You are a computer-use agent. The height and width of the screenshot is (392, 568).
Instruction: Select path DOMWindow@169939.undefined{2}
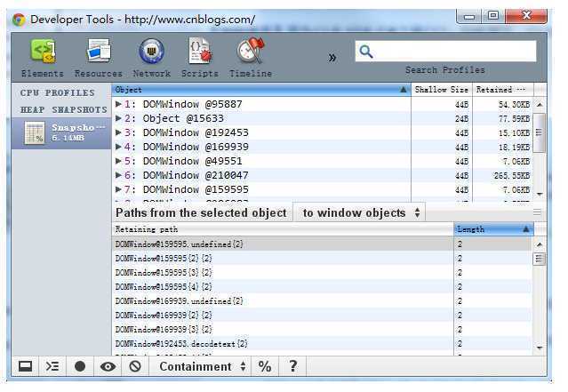[322, 301]
